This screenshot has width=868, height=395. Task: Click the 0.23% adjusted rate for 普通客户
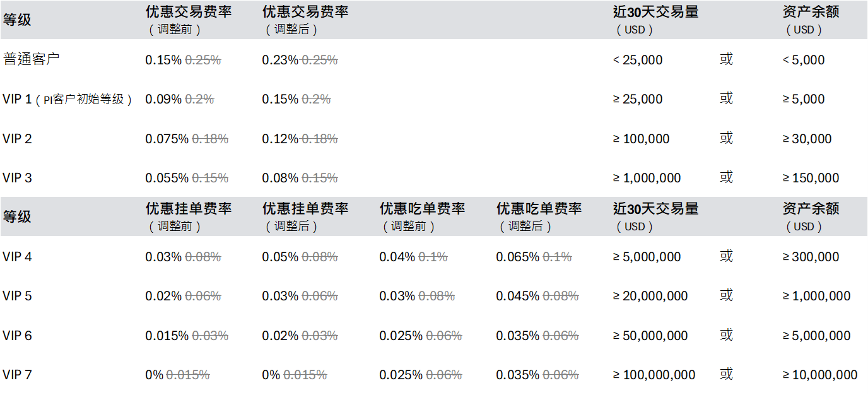(280, 60)
